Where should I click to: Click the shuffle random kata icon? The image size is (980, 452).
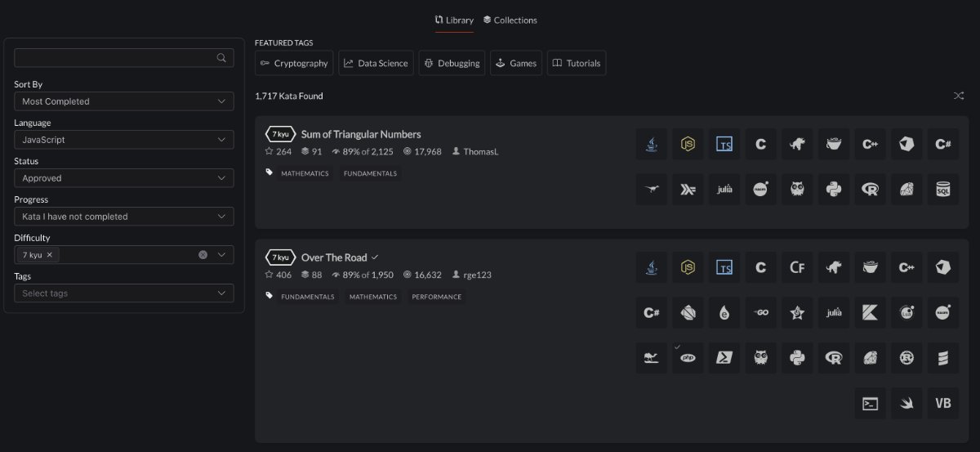point(959,96)
